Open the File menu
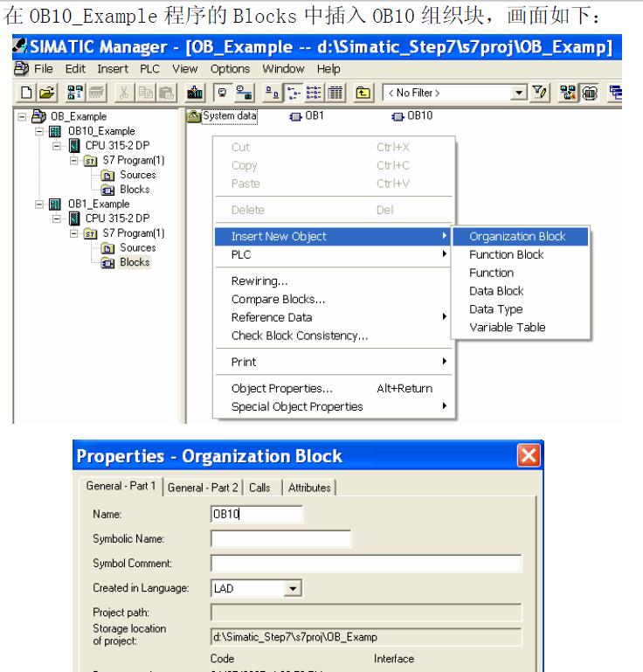The height and width of the screenshot is (672, 643). 44,68
